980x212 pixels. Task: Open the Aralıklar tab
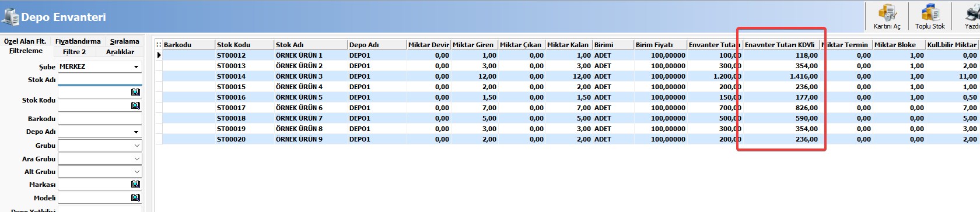point(120,52)
